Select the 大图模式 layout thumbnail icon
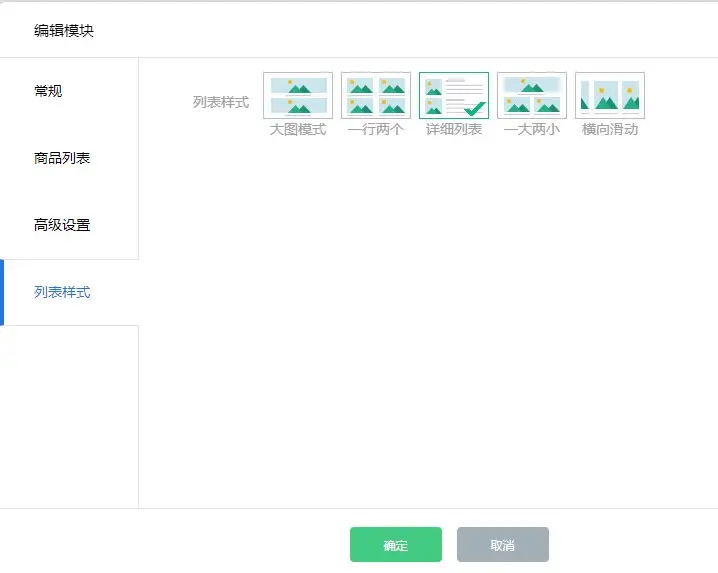This screenshot has width=718, height=573. coord(298,95)
